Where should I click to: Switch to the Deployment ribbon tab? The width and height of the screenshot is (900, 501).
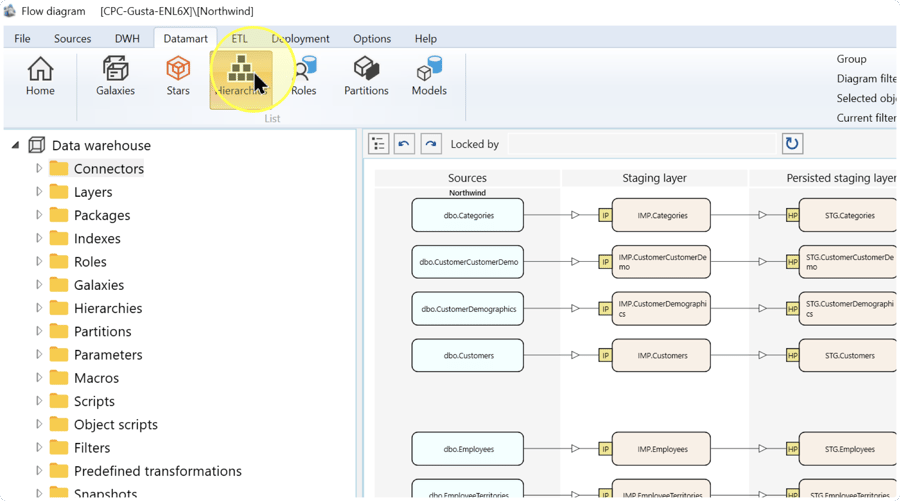(300, 38)
